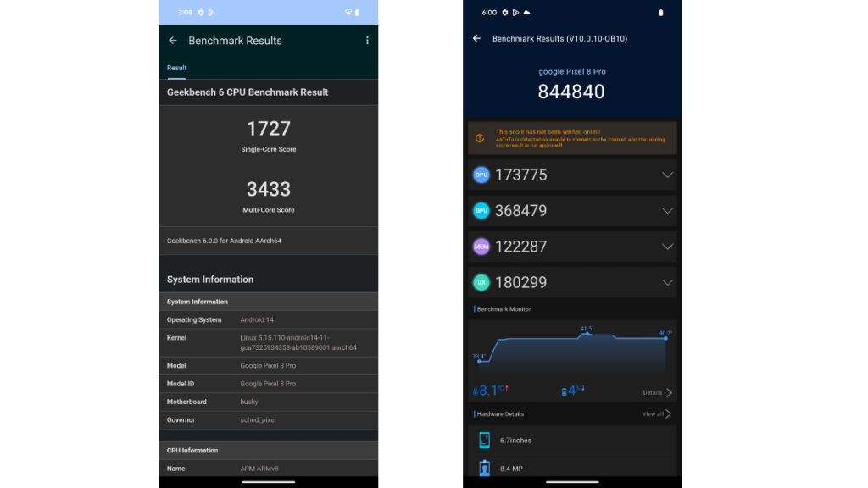Click the purple MEM score icon
The image size is (868, 488).
tap(481, 247)
